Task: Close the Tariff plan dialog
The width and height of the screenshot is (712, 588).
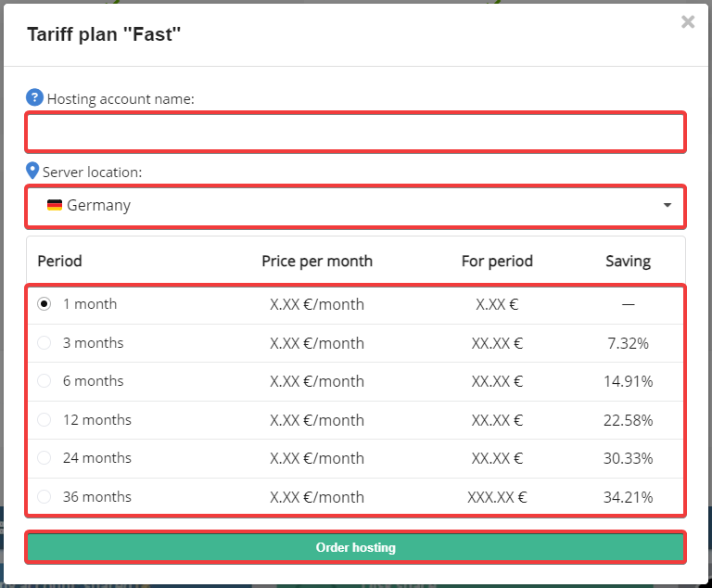Action: click(x=688, y=22)
